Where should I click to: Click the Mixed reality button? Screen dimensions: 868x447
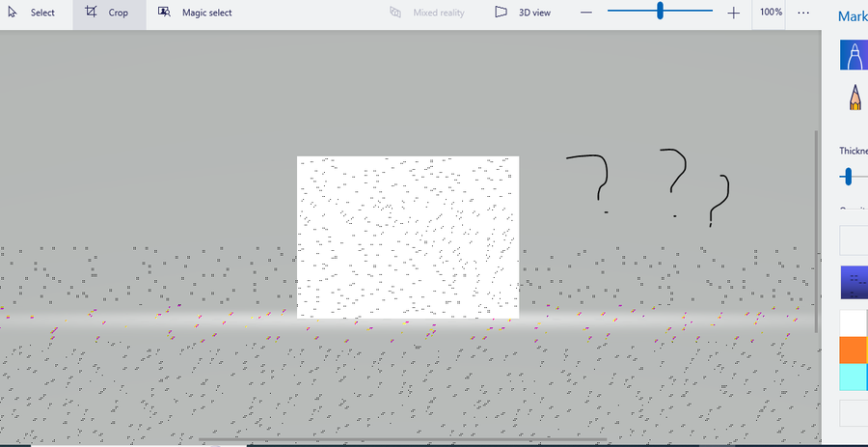pos(427,13)
